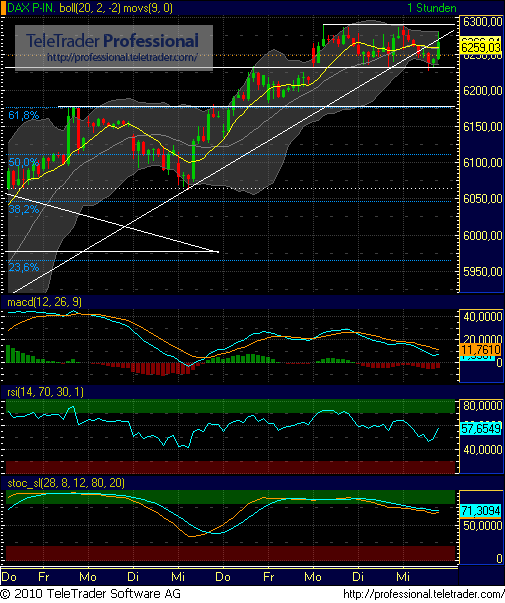Click the first 'Do' label on the time axis

pos(9,577)
